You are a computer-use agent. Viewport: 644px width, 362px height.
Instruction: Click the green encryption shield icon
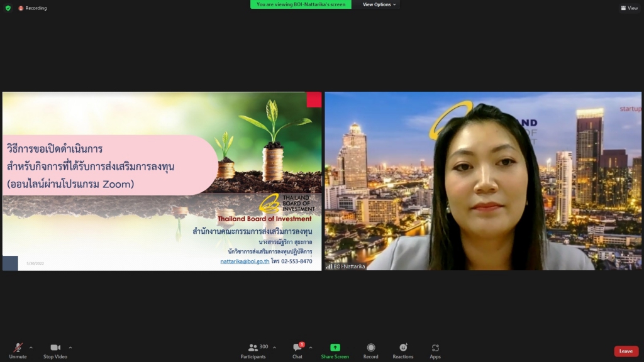8,8
